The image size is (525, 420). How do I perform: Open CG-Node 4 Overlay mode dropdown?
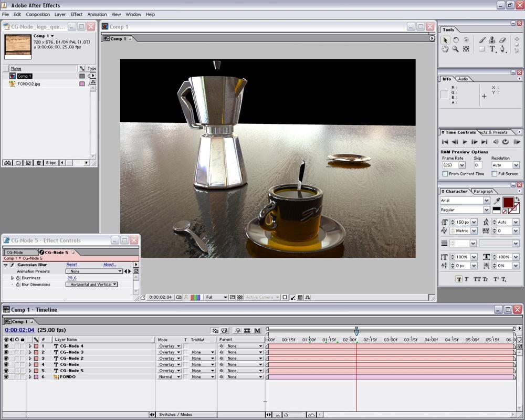click(x=170, y=346)
